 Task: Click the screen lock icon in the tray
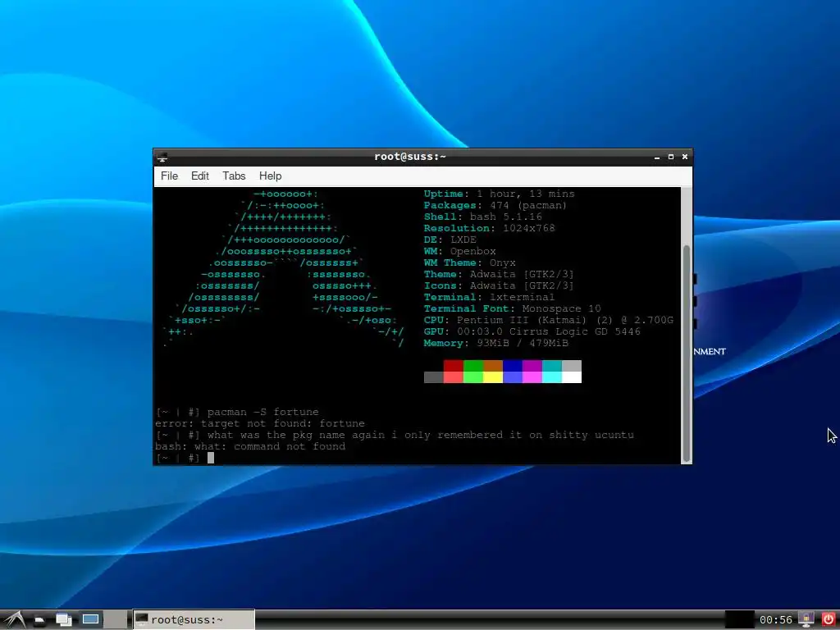[x=806, y=620]
